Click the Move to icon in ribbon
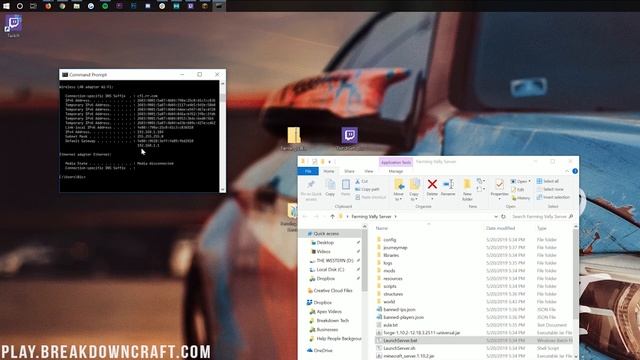 coord(399,184)
